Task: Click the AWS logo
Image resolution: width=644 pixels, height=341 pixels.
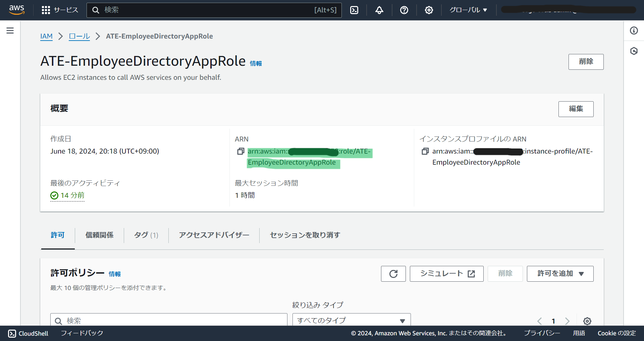Action: [x=16, y=10]
